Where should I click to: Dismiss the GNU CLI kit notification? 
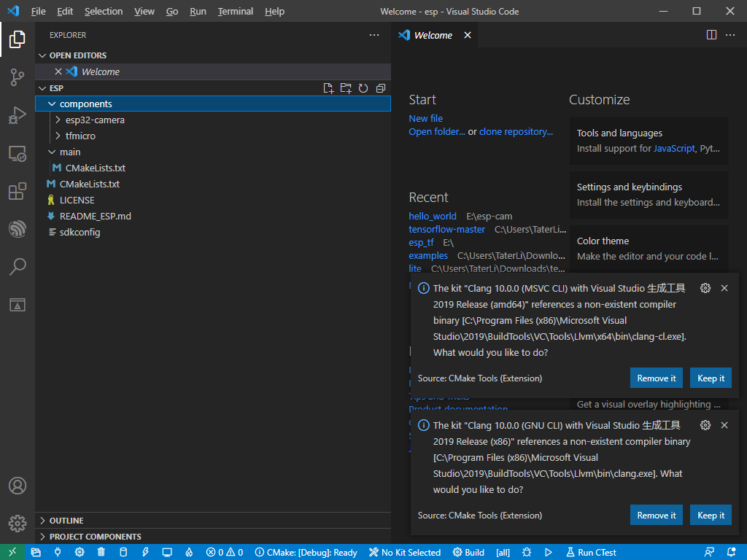click(724, 425)
